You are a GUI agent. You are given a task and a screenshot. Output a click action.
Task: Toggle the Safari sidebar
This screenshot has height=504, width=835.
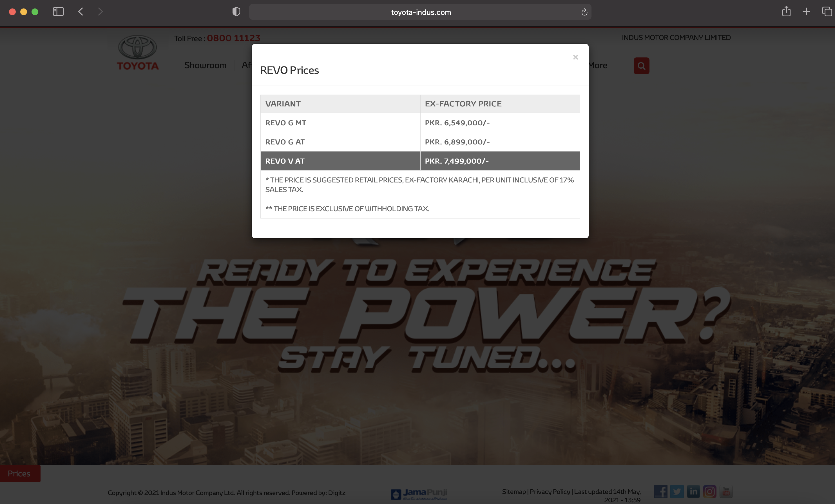click(58, 12)
